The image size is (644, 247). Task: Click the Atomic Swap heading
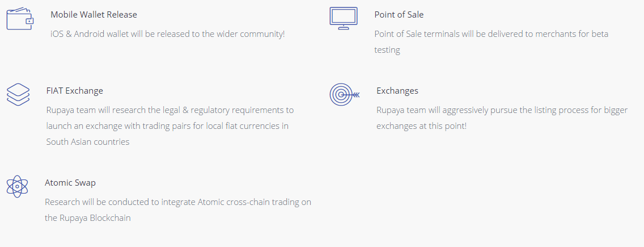70,183
